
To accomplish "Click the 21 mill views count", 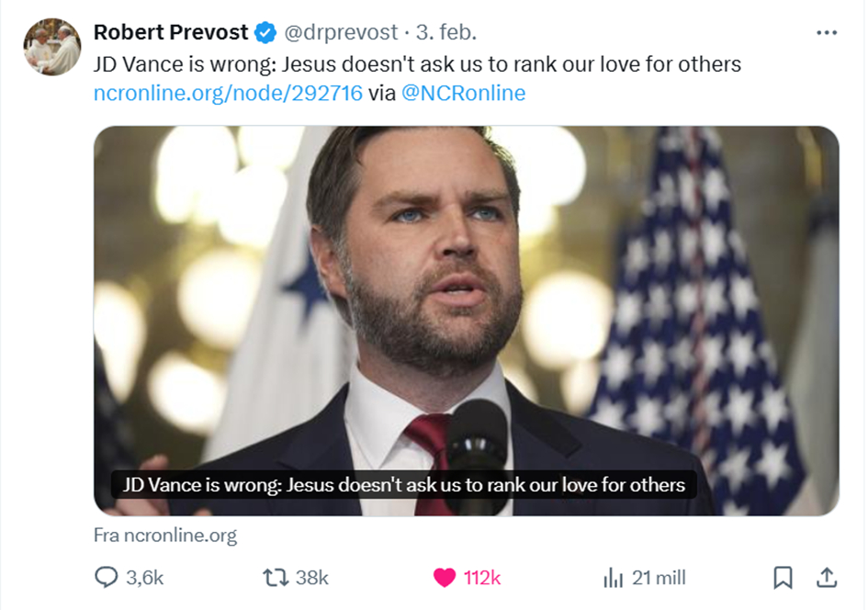I will [x=659, y=578].
